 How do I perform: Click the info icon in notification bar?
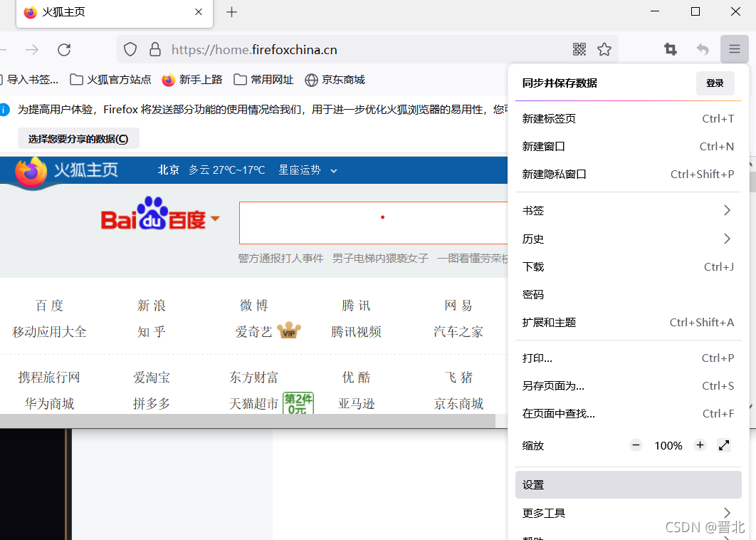click(x=4, y=110)
